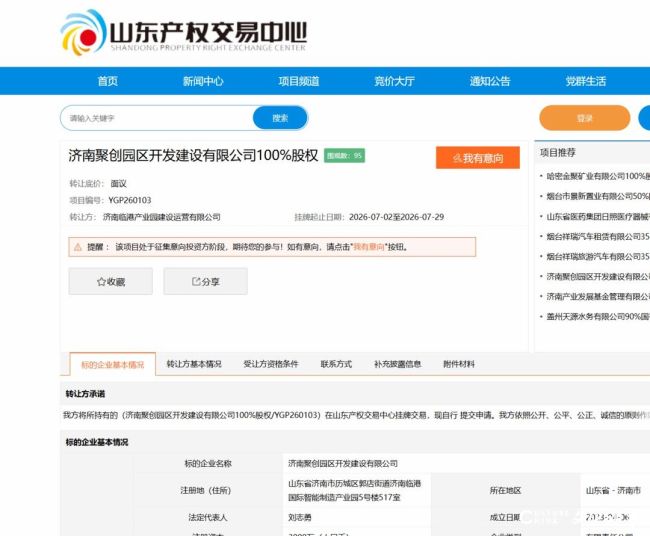
Task: Click the 标的企业名称 table cell
Action: tap(208, 463)
